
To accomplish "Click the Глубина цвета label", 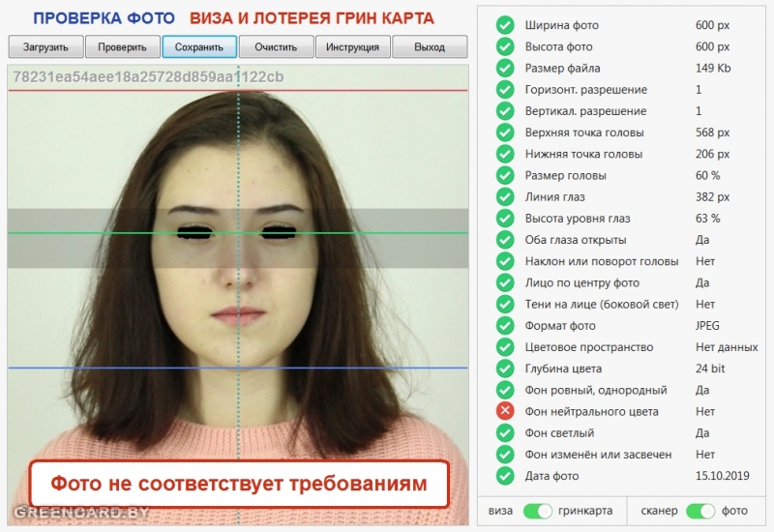I will (x=563, y=369).
